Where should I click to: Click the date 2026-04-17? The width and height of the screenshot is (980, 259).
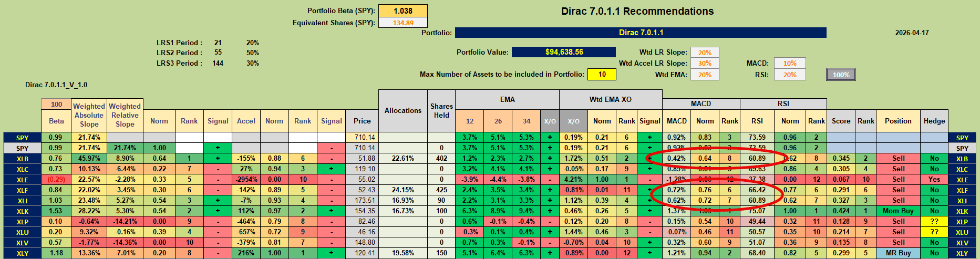pos(912,33)
